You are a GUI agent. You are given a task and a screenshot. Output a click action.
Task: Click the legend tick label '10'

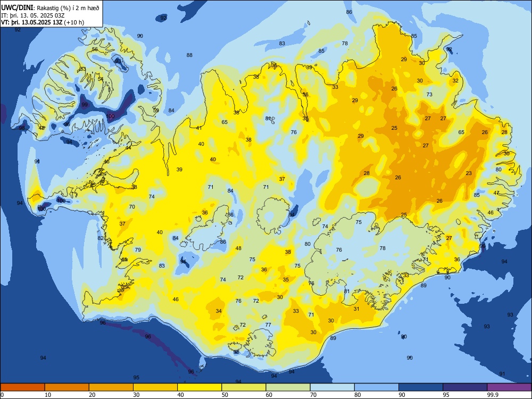tap(48, 395)
